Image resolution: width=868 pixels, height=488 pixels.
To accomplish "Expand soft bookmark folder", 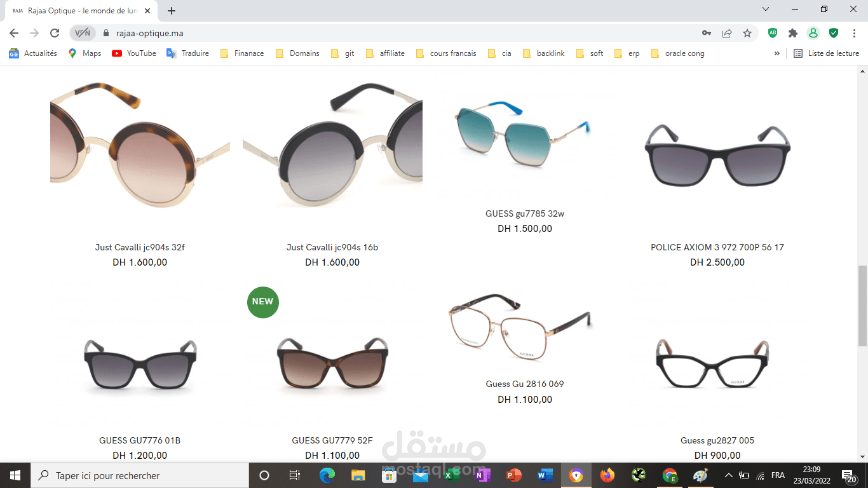I will [x=590, y=53].
